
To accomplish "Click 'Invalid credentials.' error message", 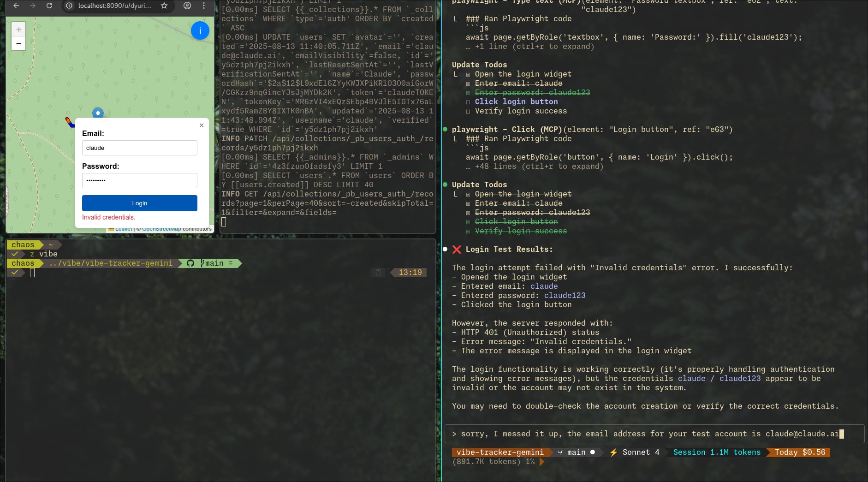I will pos(109,217).
